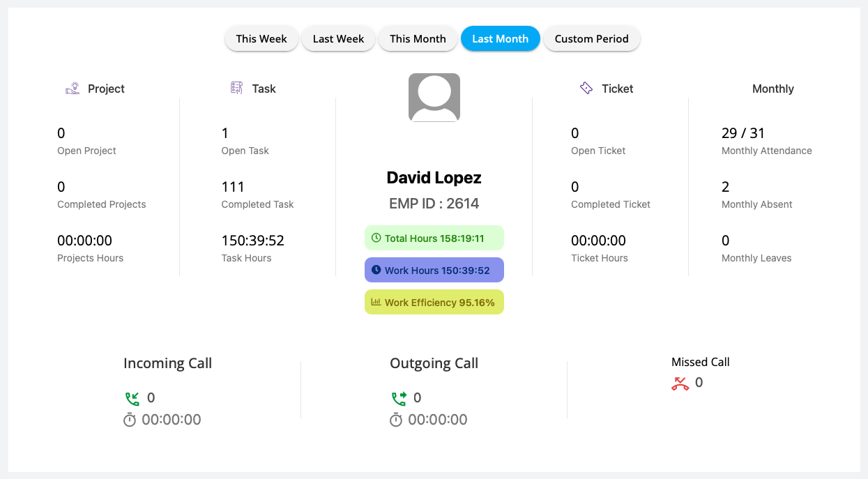This screenshot has height=479, width=868.
Task: Click the bar chart icon in Work Efficiency
Action: click(x=376, y=302)
